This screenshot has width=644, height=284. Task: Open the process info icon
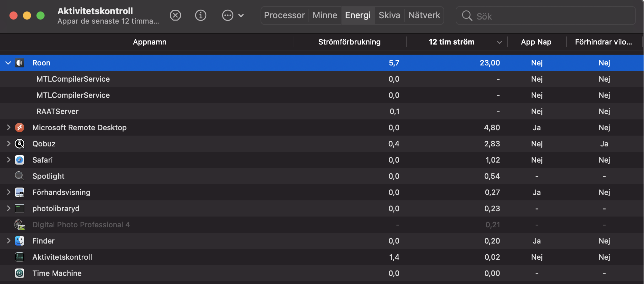tap(201, 15)
